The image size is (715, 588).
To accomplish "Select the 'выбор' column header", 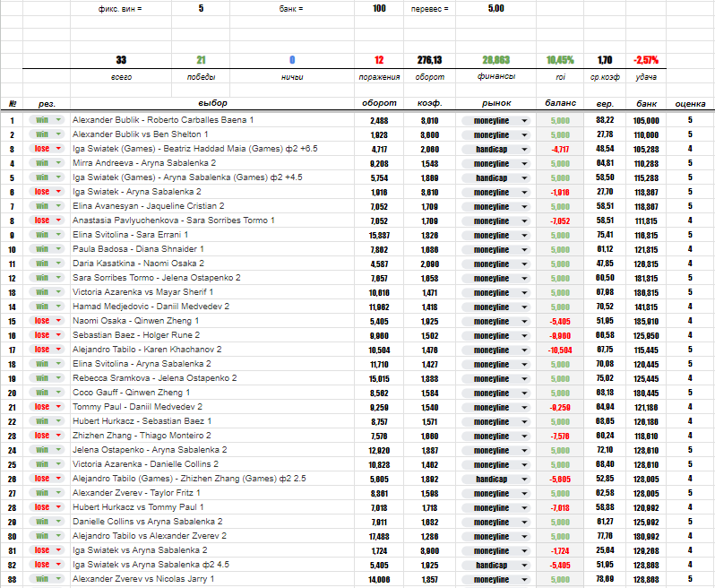I will [x=212, y=103].
